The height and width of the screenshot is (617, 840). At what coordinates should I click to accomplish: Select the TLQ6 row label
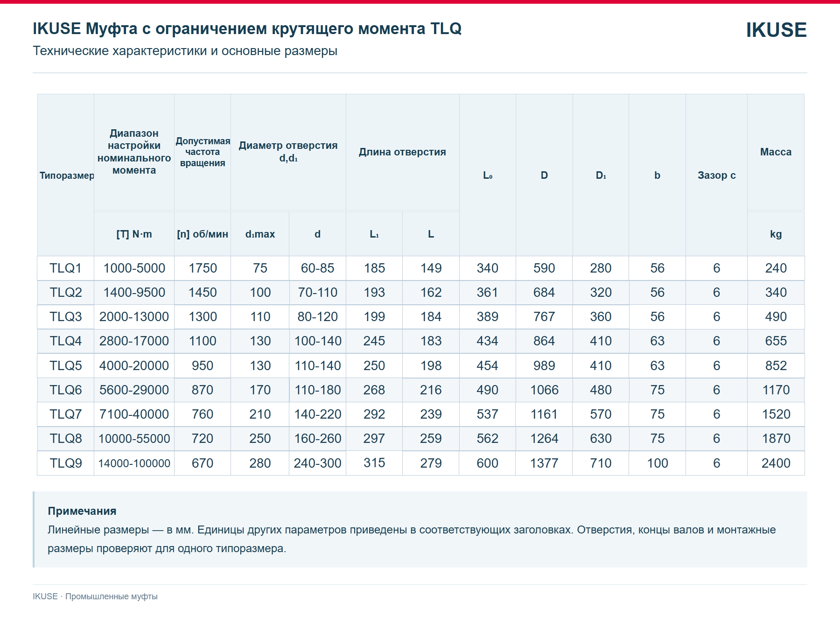click(x=66, y=390)
